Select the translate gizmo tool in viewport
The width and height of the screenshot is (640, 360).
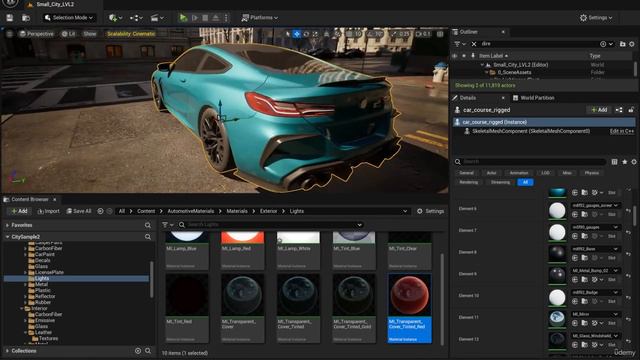[x=297, y=34]
